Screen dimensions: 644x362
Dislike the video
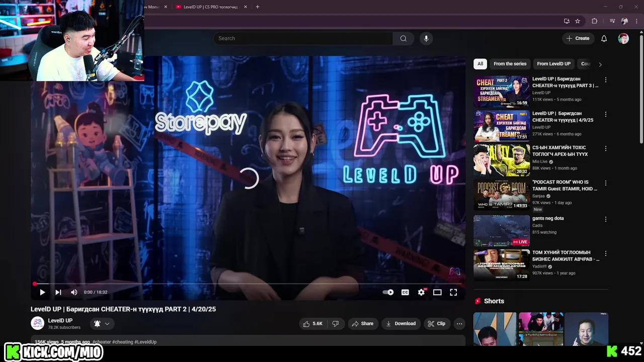pyautogui.click(x=336, y=324)
